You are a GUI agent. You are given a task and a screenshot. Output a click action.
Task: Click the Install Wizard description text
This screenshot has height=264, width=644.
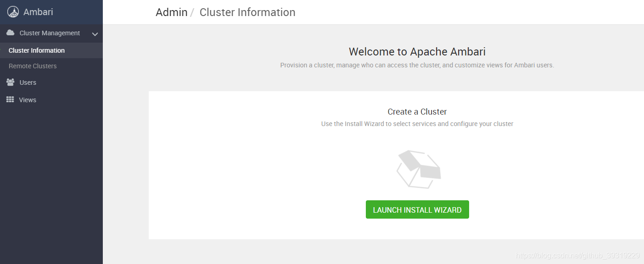tap(417, 124)
